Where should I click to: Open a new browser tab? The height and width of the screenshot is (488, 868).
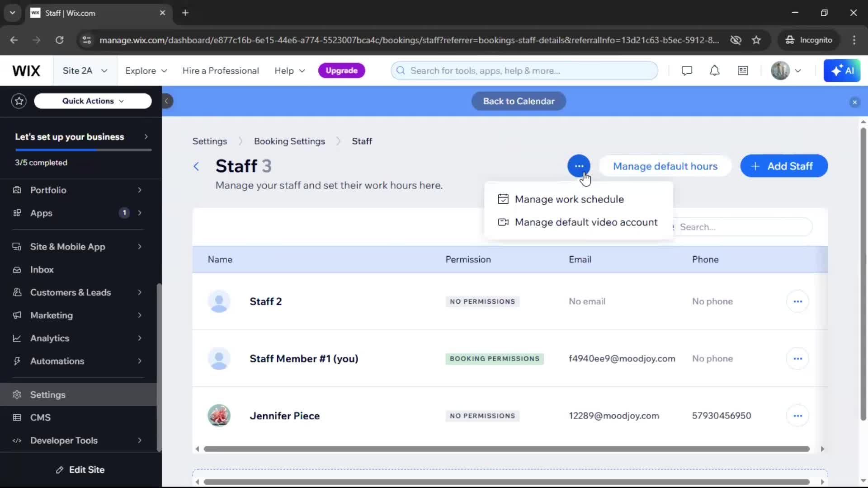(x=185, y=13)
